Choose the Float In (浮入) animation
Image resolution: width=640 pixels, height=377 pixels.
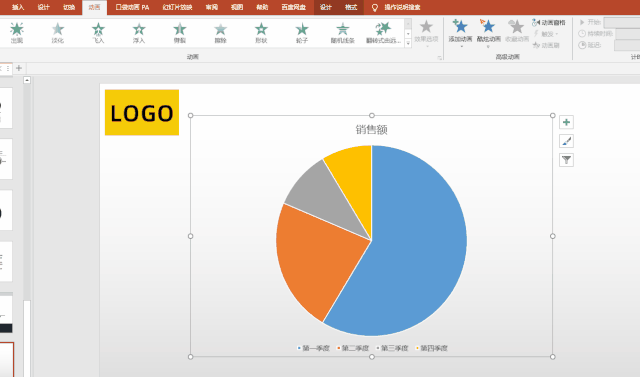(139, 33)
